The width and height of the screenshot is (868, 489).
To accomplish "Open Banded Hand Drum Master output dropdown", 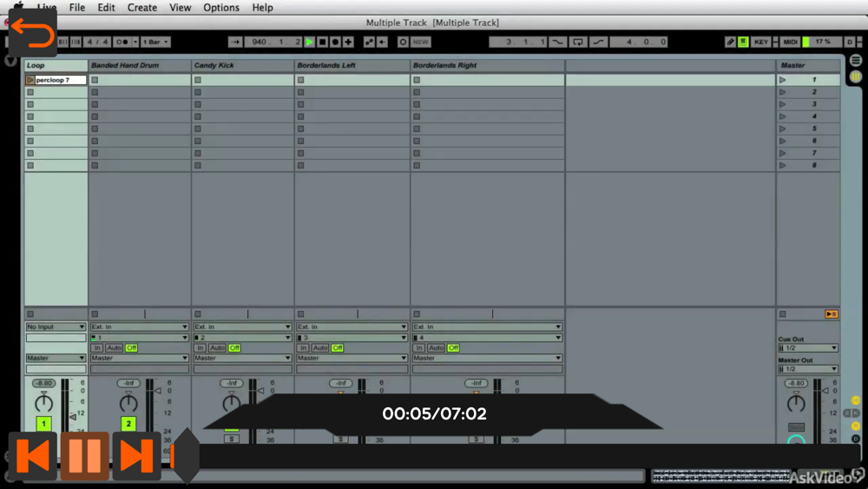I will pyautogui.click(x=140, y=359).
